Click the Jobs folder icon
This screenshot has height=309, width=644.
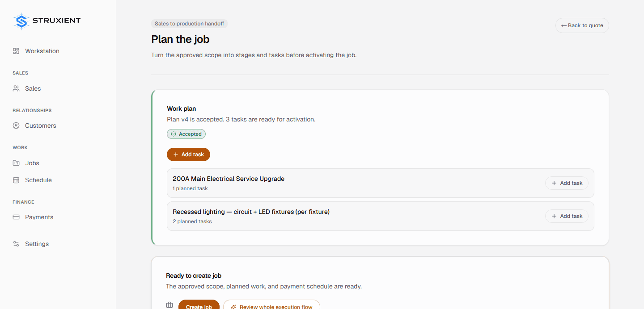click(16, 163)
